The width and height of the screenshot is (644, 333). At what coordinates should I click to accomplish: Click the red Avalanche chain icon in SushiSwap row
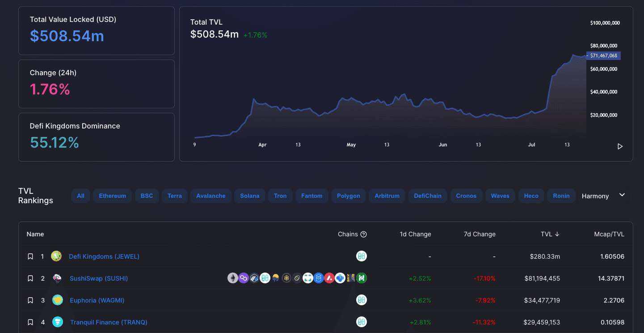(329, 278)
